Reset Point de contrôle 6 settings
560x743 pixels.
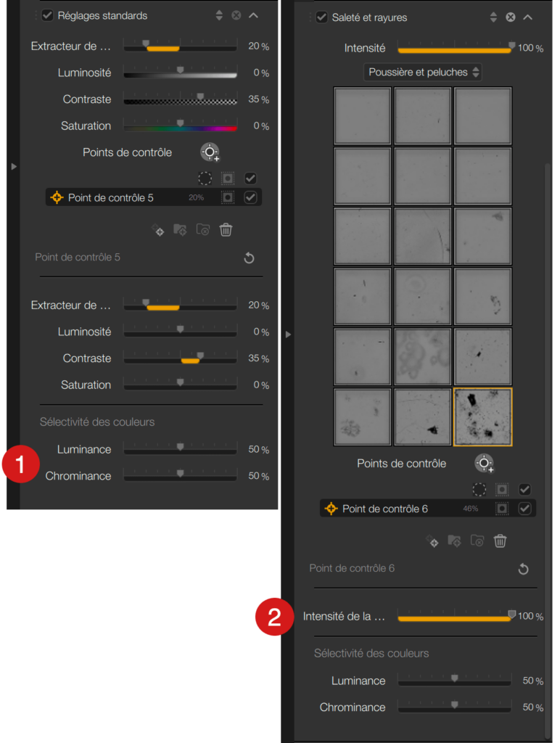pos(523,569)
